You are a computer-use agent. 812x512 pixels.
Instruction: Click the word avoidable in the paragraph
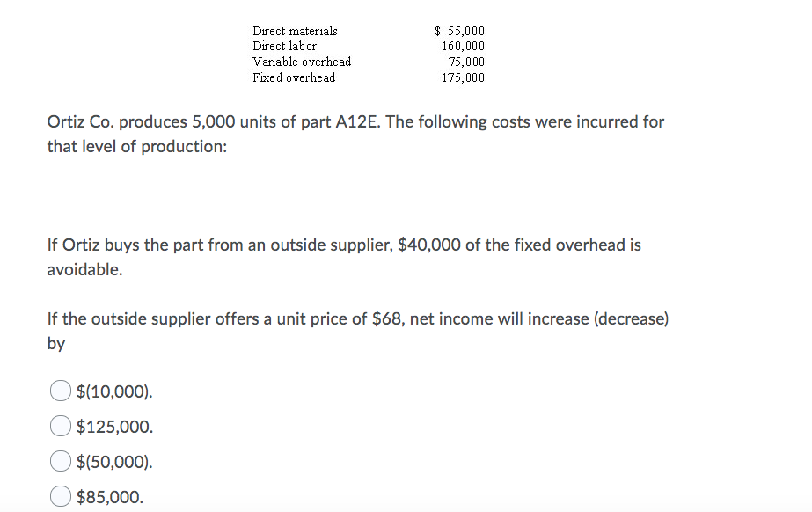pos(85,270)
